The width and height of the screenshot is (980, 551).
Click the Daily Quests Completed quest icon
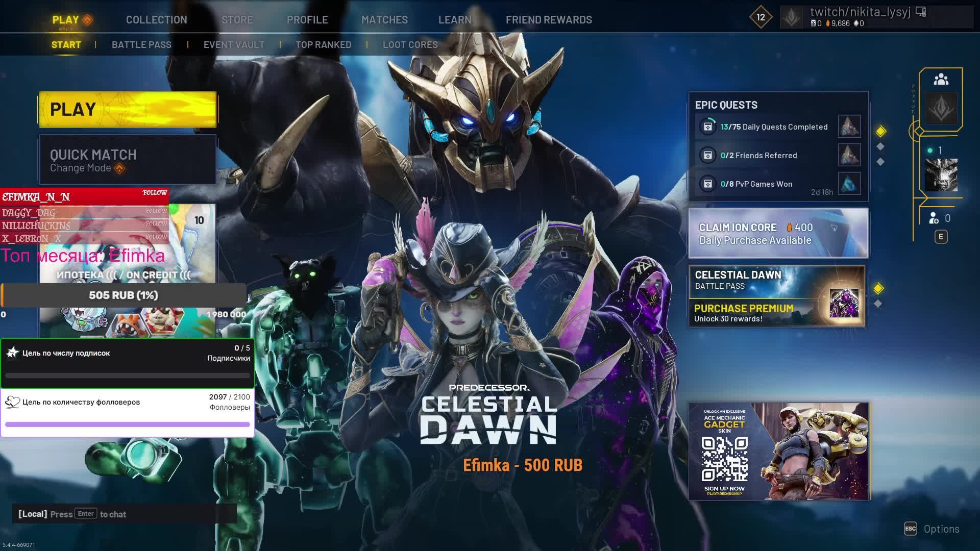(707, 127)
